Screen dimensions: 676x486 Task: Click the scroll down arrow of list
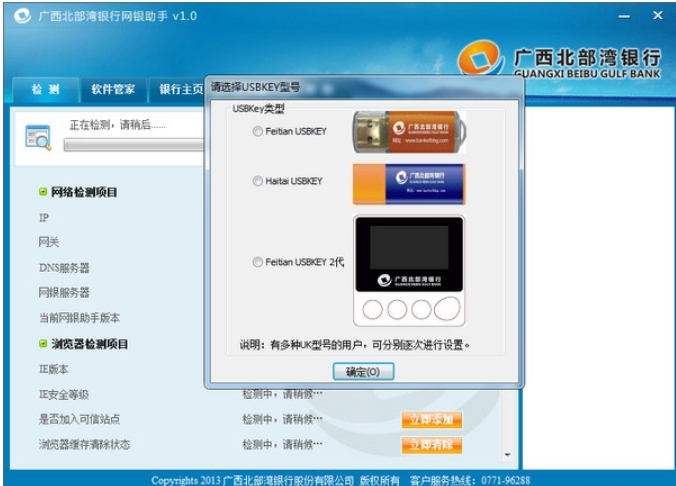click(507, 455)
